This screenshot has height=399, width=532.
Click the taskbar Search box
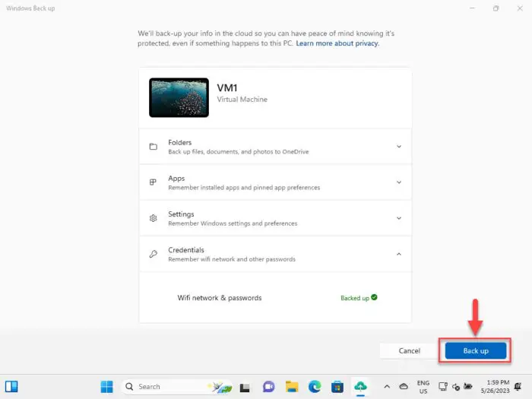176,386
